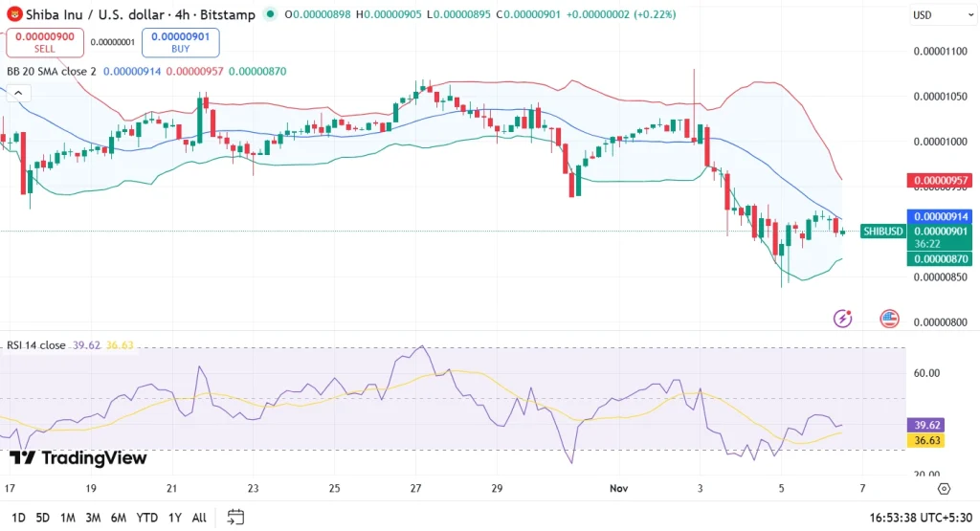Click the TradingView logo
This screenshot has height=531, width=980.
click(78, 458)
